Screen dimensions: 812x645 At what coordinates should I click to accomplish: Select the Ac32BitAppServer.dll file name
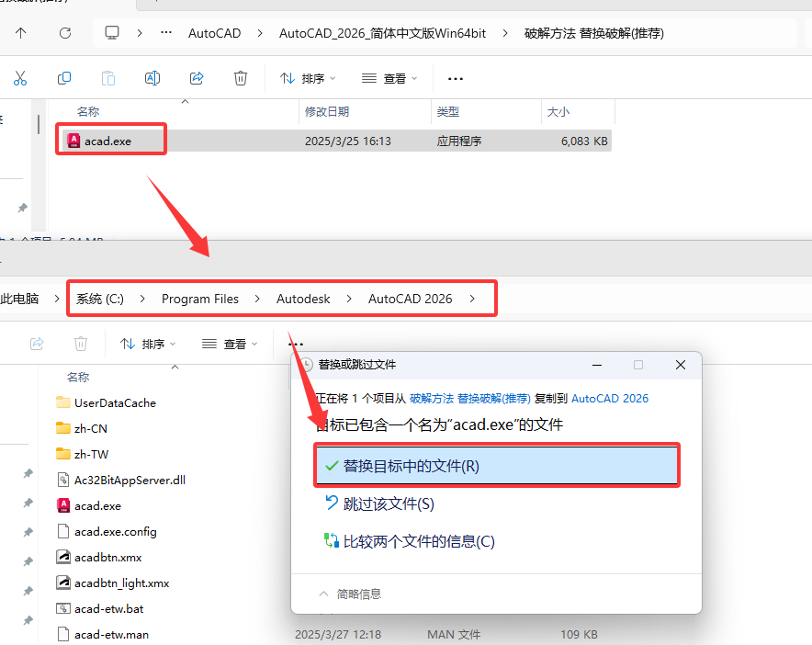130,480
